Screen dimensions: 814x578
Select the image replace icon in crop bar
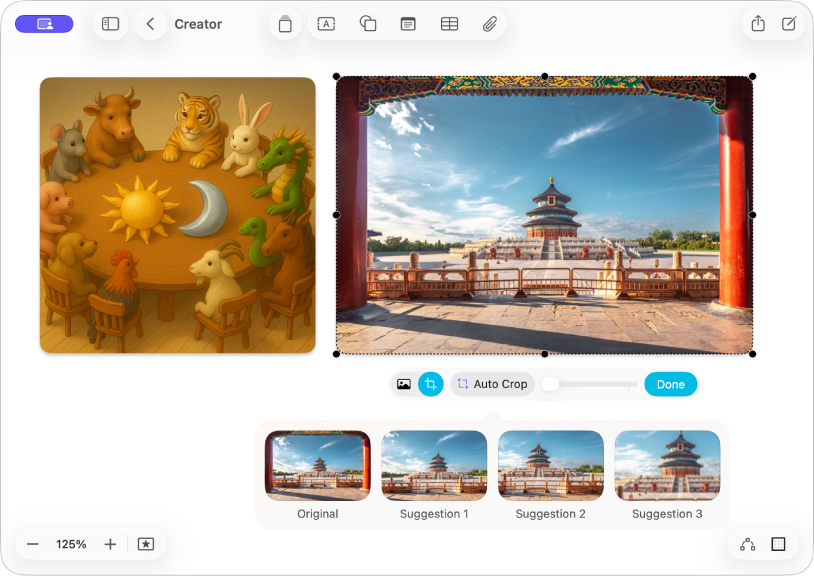point(402,384)
